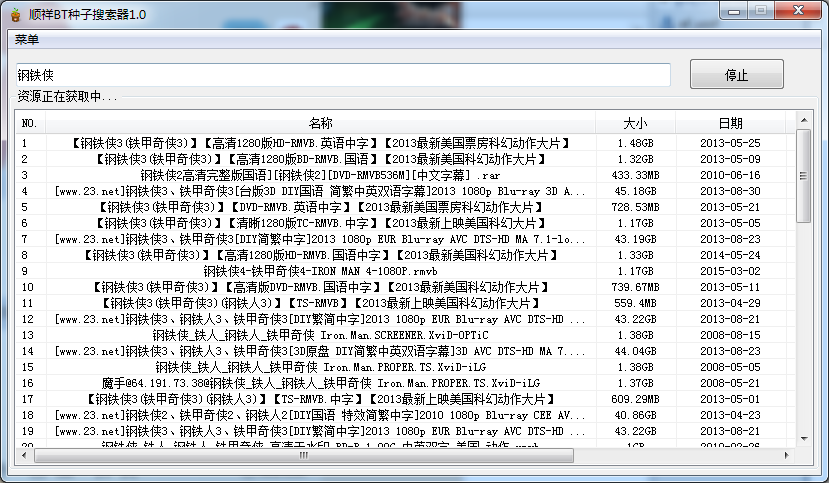Select row 8 高清1280版HD-RMVB.国语中字 entry
The image size is (829, 483).
[406, 255]
